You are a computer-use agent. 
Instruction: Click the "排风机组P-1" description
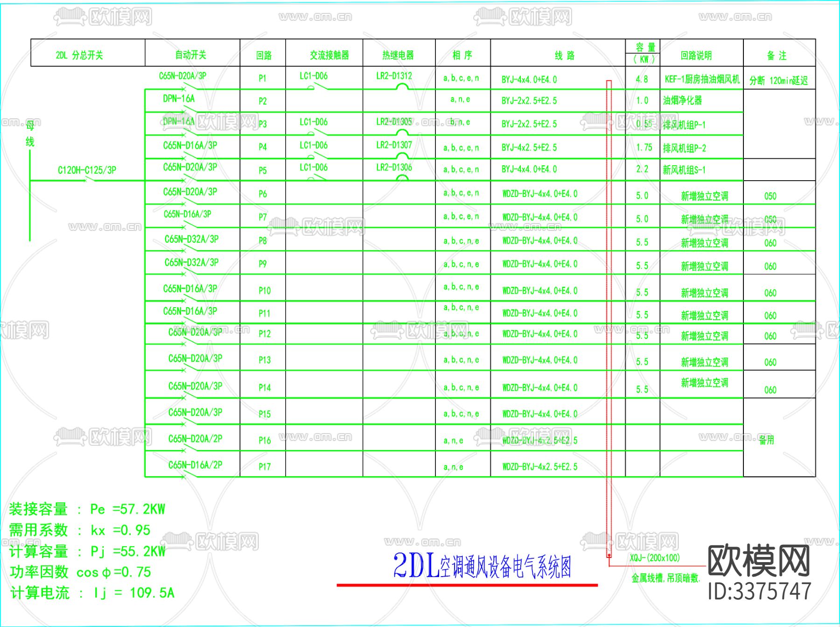(x=684, y=125)
